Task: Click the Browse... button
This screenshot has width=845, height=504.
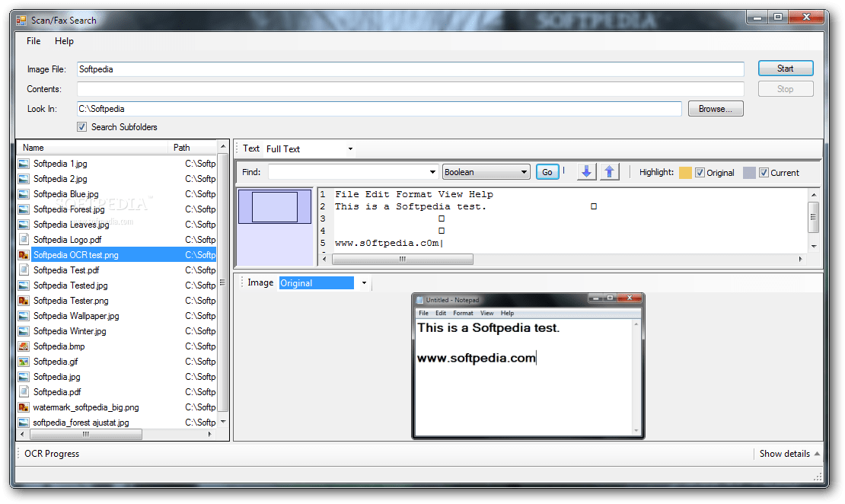Action: pyautogui.click(x=715, y=109)
